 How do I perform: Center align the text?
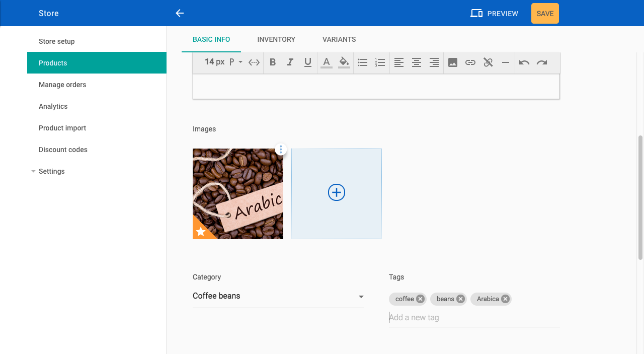417,62
